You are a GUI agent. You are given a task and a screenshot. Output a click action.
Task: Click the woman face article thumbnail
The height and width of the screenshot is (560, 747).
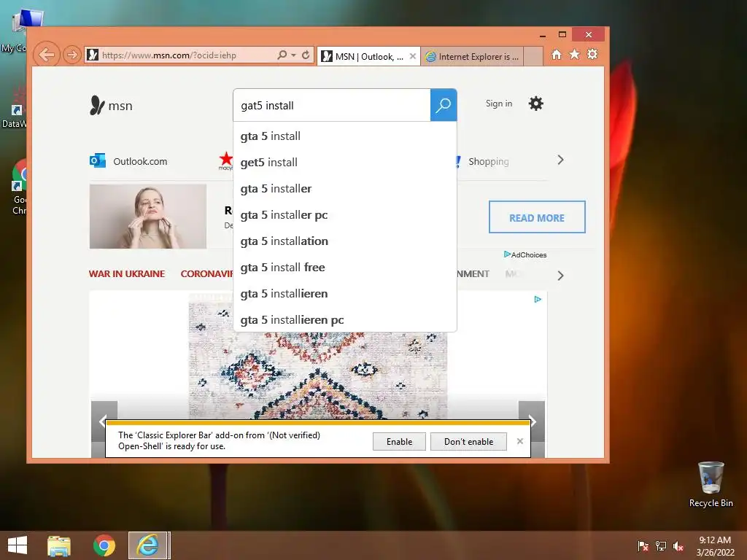tap(147, 216)
